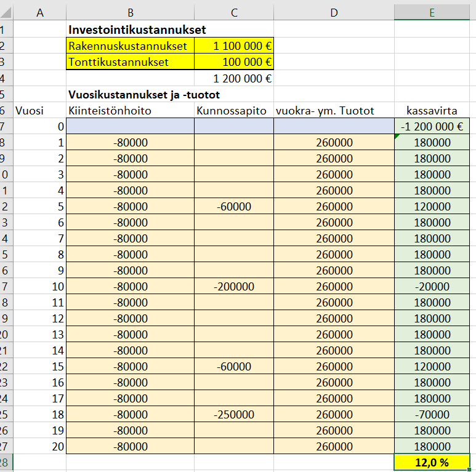Select the total '1 200 000 €' cell in column C
This screenshot has height=472, width=476.
(234, 78)
